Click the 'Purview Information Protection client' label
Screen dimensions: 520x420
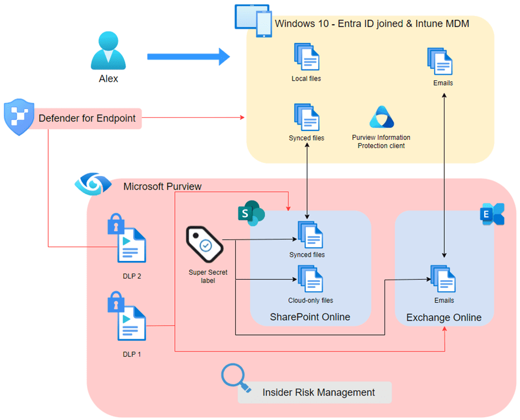click(x=381, y=141)
